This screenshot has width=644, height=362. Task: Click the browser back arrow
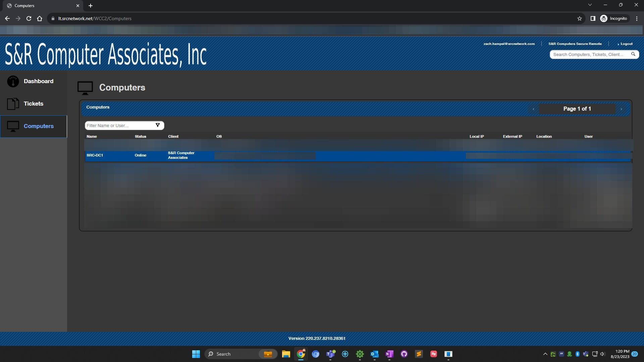tap(7, 18)
